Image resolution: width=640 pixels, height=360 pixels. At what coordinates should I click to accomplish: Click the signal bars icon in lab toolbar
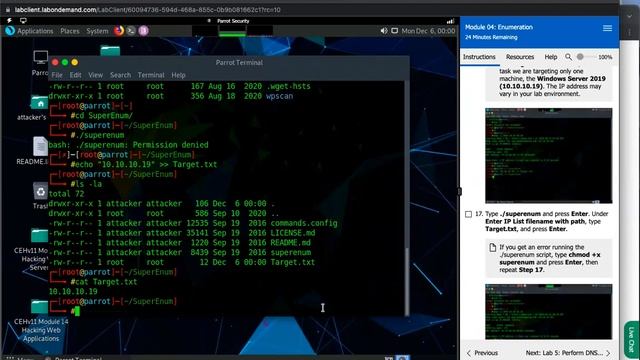pos(450,21)
